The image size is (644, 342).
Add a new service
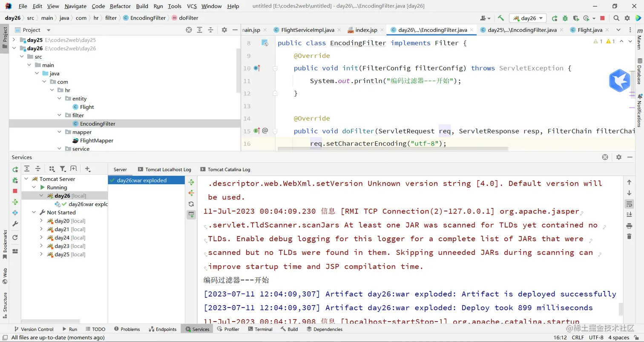pos(88,169)
